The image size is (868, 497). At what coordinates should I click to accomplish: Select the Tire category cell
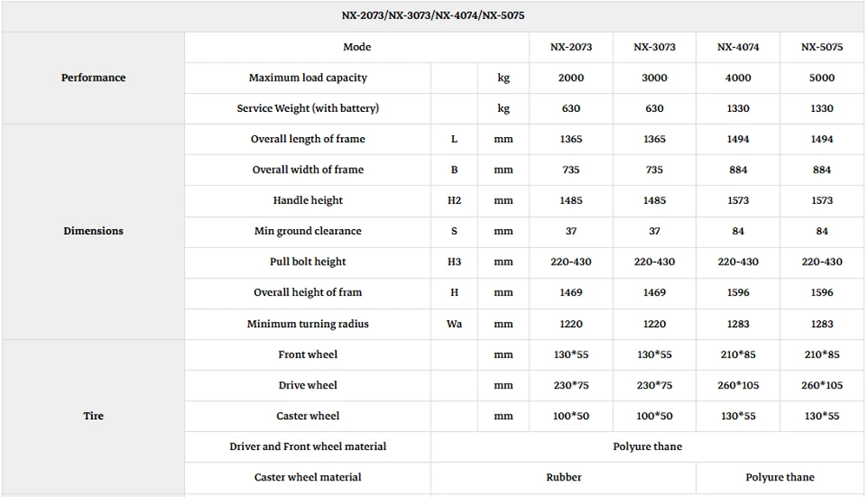(x=93, y=416)
